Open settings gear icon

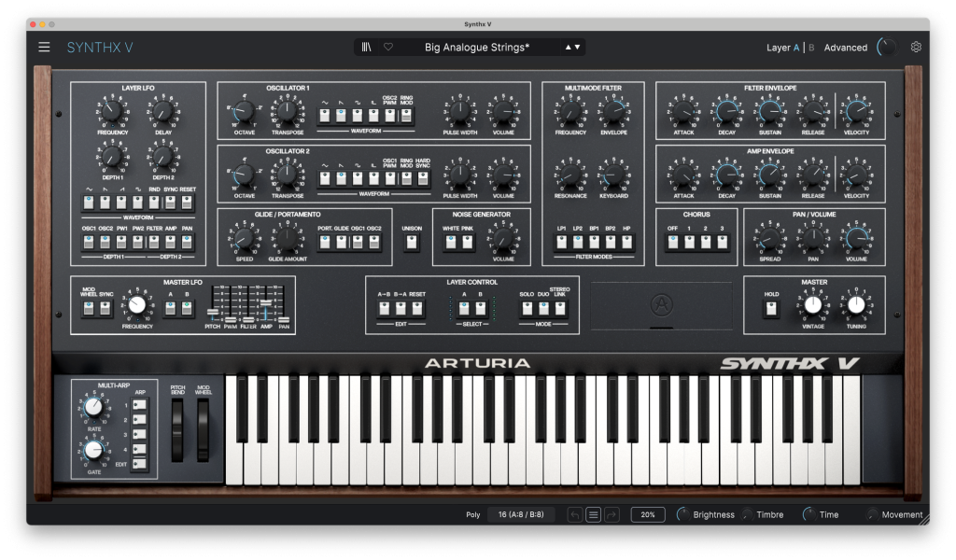tap(916, 47)
